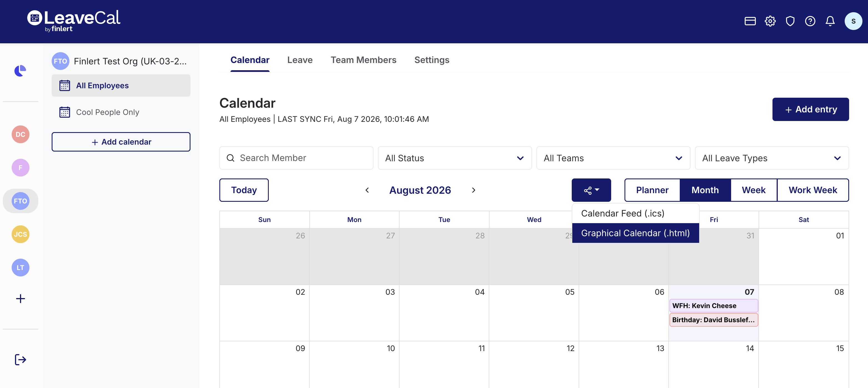The height and width of the screenshot is (388, 868).
Task: Open the Team Members tab
Action: pos(363,60)
